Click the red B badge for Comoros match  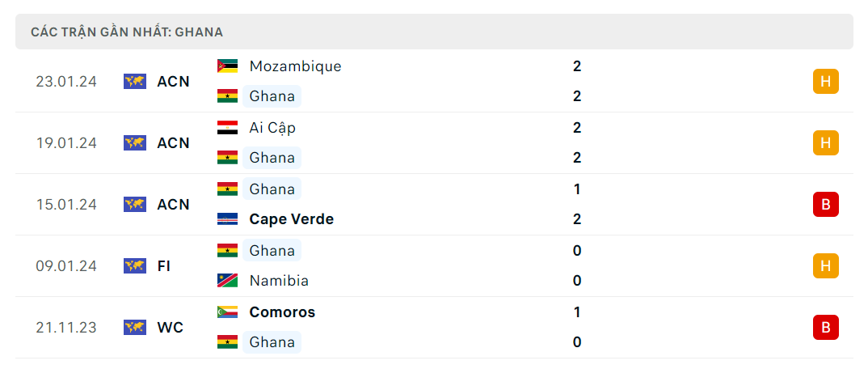(x=826, y=328)
